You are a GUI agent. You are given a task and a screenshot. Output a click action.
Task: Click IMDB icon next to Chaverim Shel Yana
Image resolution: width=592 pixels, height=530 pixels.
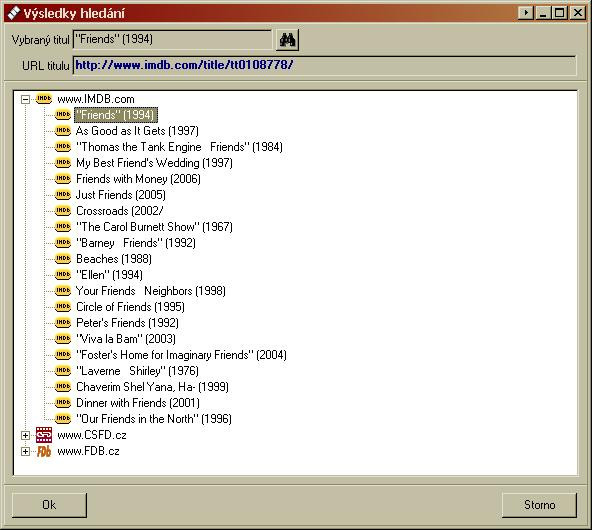coord(63,387)
